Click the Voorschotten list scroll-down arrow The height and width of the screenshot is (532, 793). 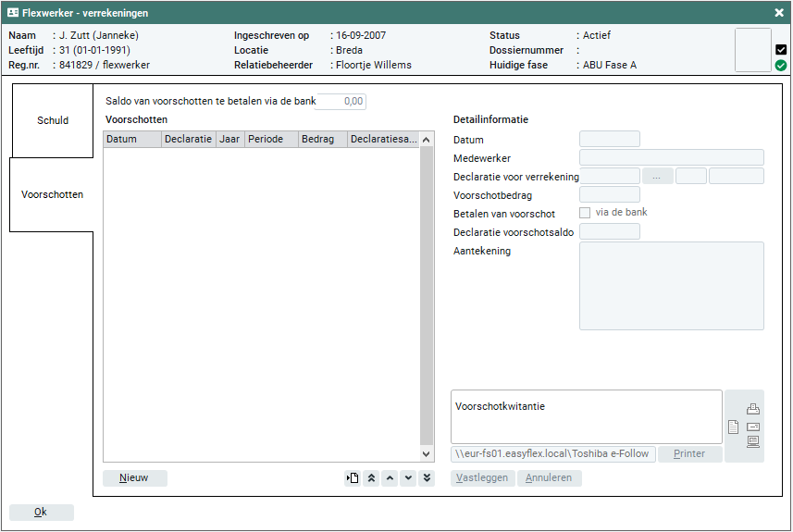(427, 454)
